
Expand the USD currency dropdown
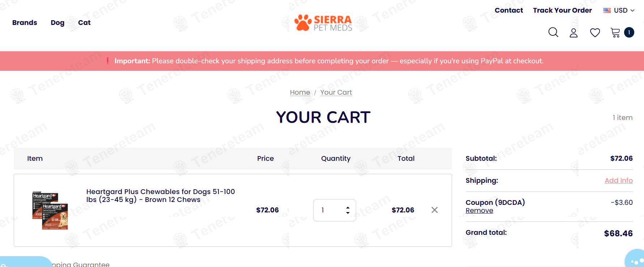coord(619,10)
